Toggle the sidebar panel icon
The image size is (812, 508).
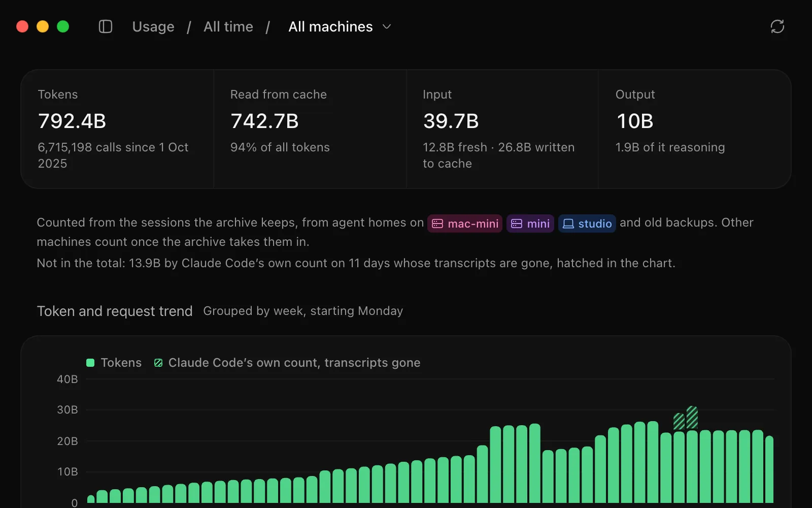click(x=106, y=26)
